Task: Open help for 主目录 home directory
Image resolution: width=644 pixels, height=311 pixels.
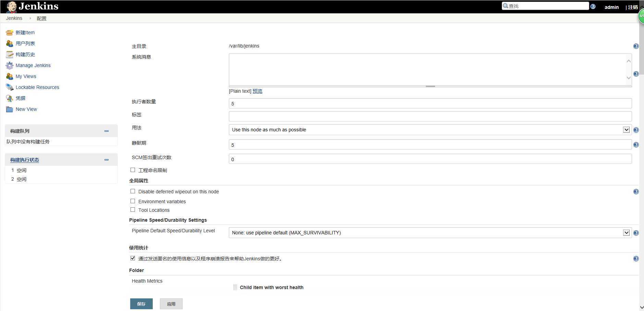Action: [x=636, y=46]
